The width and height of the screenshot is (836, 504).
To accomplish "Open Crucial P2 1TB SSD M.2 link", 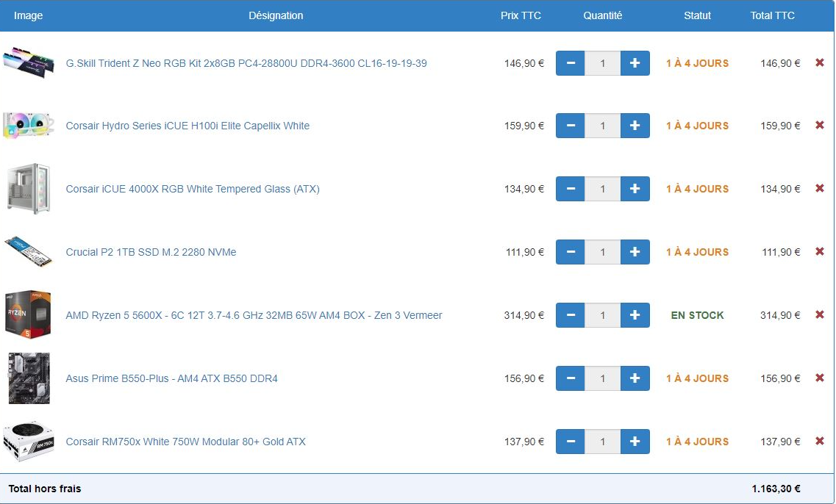I will click(x=151, y=252).
